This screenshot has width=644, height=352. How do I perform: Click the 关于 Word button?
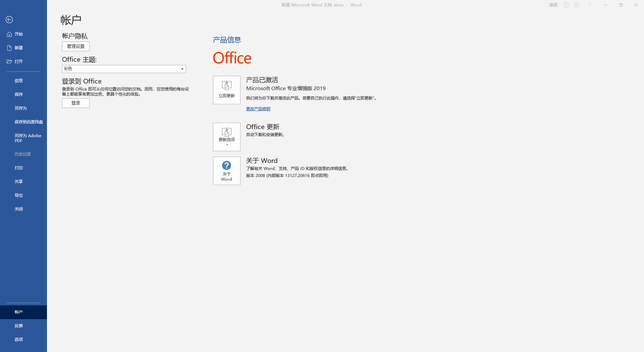(227, 171)
